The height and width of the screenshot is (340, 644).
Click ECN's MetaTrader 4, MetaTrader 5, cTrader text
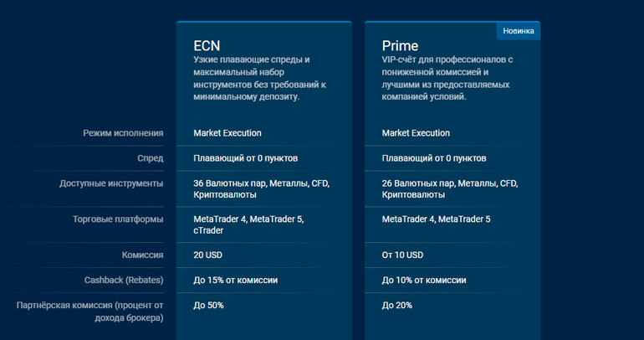(248, 224)
